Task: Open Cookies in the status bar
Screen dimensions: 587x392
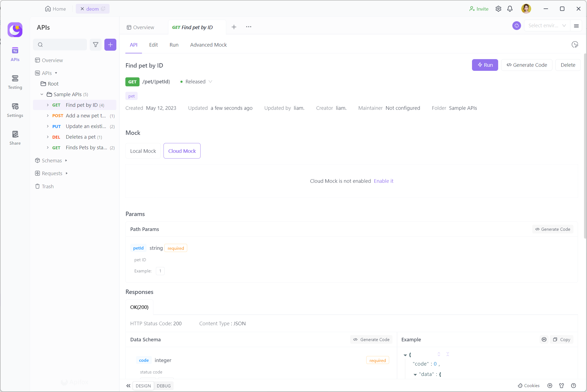Action: 529,385
